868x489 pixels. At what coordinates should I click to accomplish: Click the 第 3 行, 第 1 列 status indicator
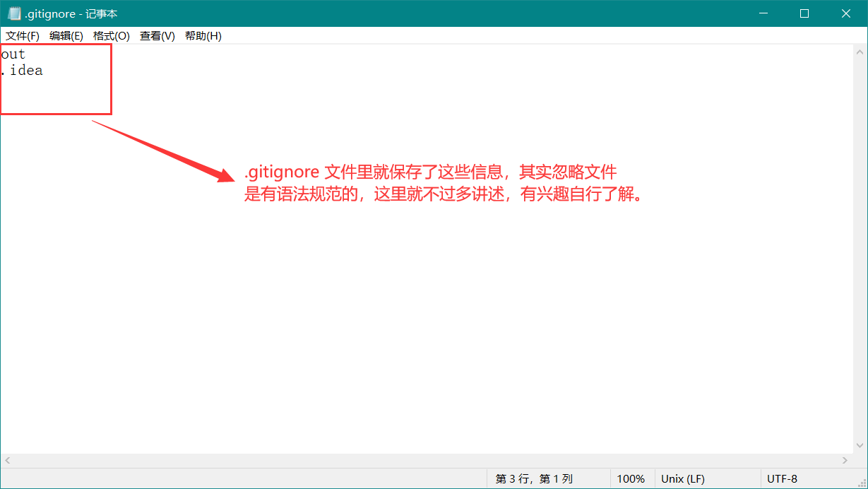click(534, 479)
